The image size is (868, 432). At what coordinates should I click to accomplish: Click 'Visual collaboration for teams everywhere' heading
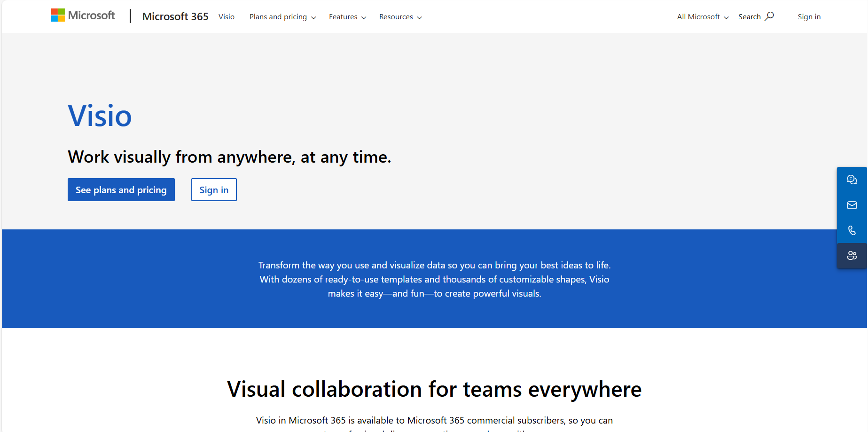[x=434, y=390]
